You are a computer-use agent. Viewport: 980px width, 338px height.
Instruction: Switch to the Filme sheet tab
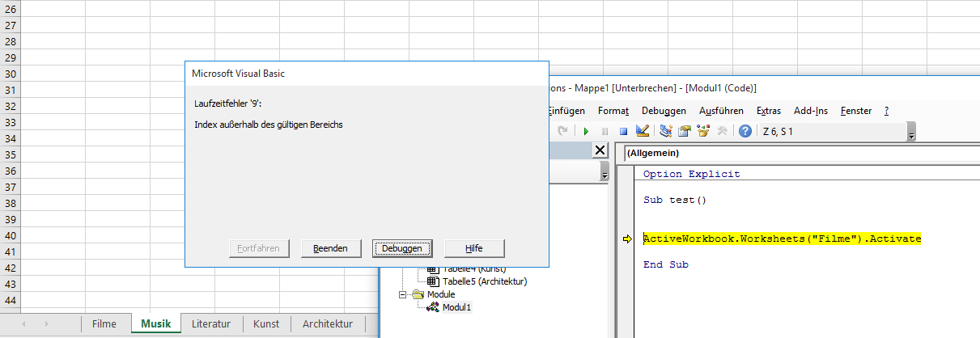(x=104, y=324)
